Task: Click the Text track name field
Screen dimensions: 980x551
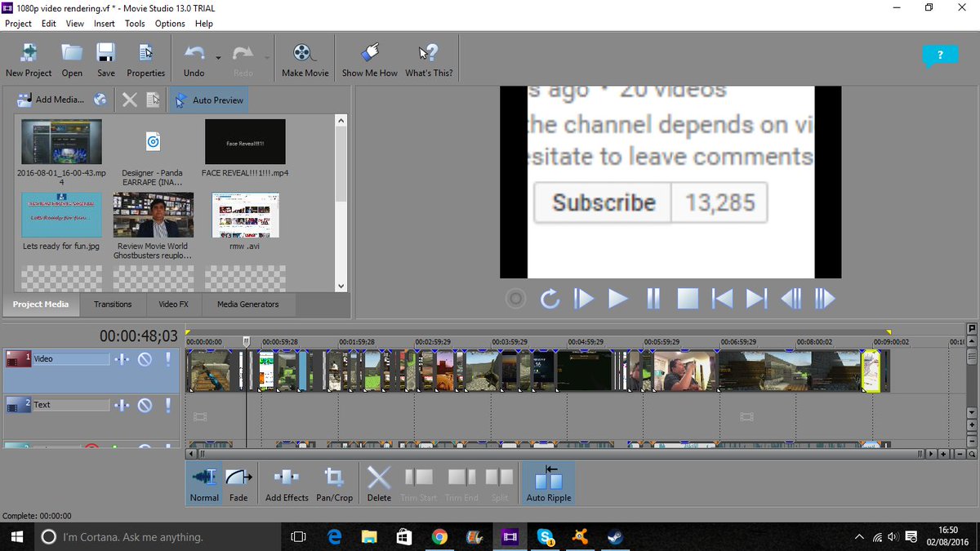Action: pos(70,405)
